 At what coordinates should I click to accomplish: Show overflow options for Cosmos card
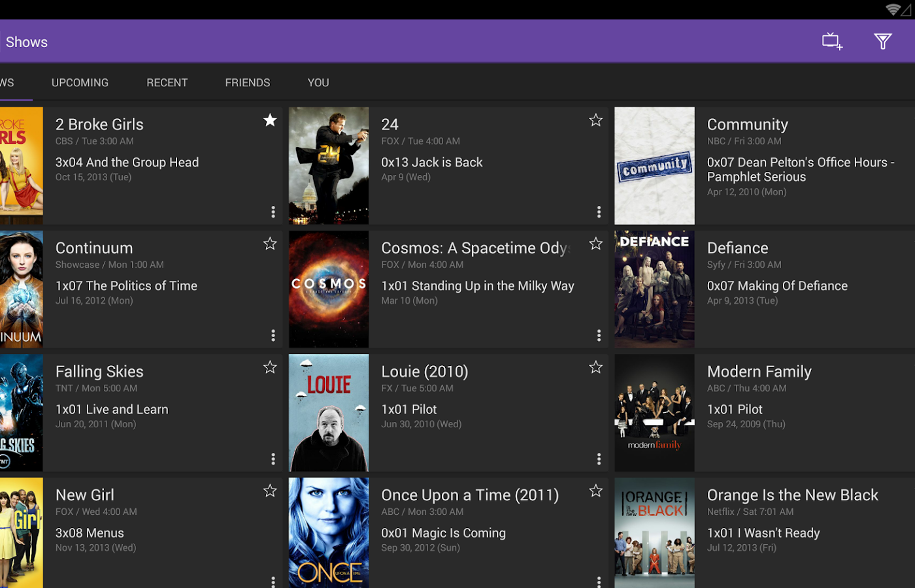(599, 335)
